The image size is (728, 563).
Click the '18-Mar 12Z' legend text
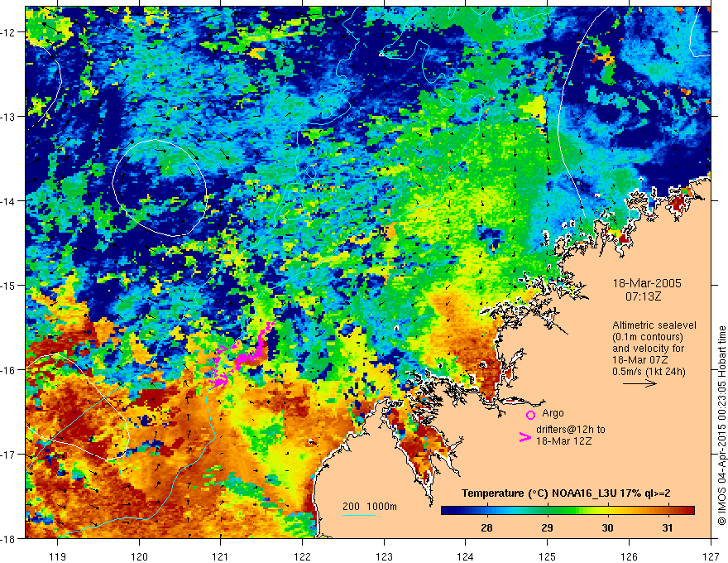coord(563,441)
